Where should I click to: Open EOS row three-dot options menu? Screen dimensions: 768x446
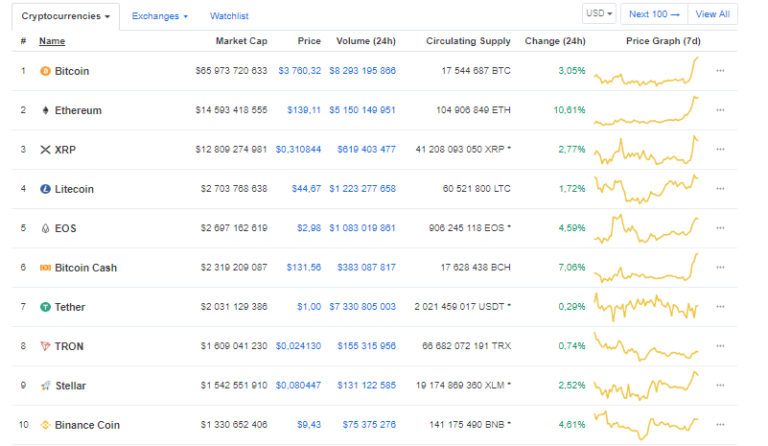[x=720, y=228]
